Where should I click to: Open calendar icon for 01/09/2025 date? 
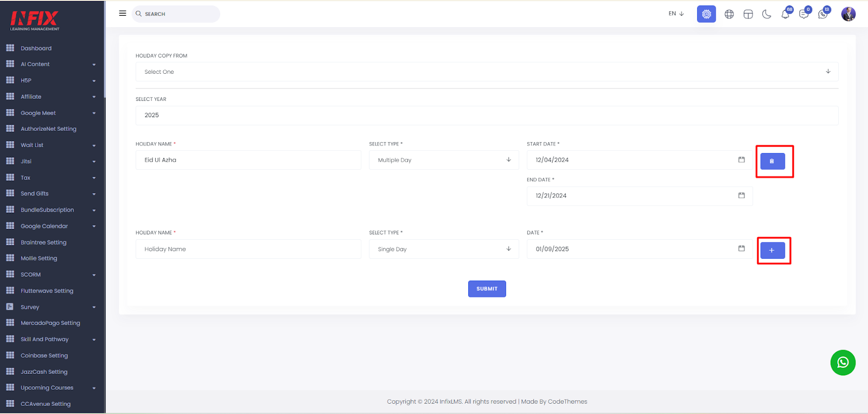point(742,249)
